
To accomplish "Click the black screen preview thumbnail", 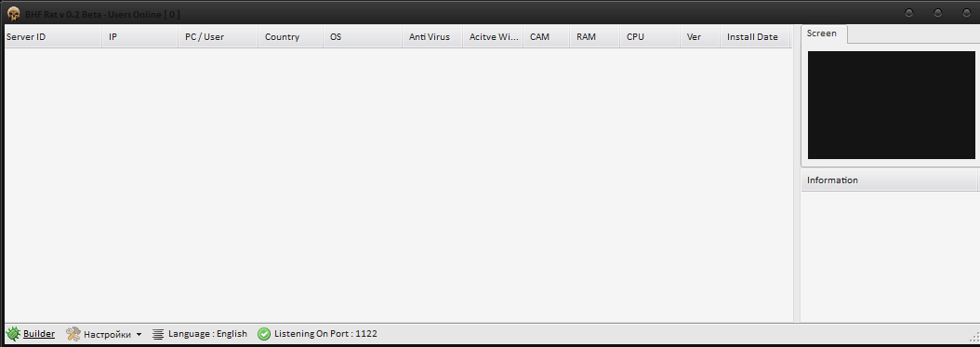I will (x=892, y=105).
